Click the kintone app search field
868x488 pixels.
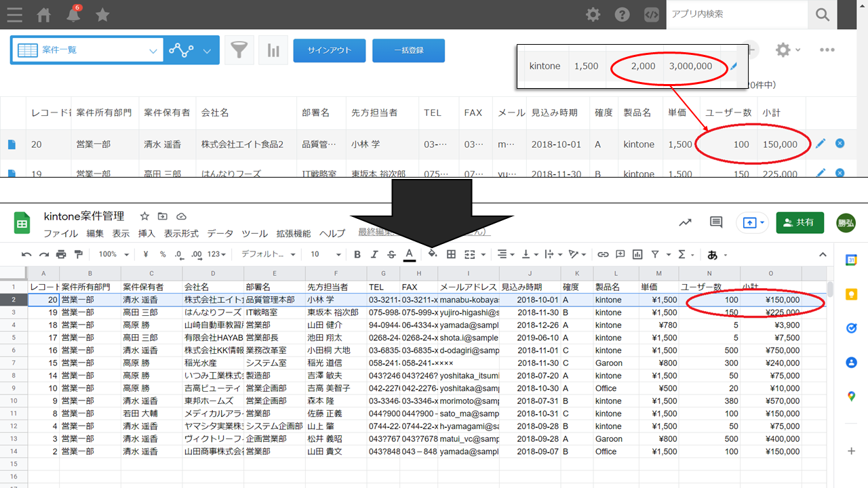point(736,14)
